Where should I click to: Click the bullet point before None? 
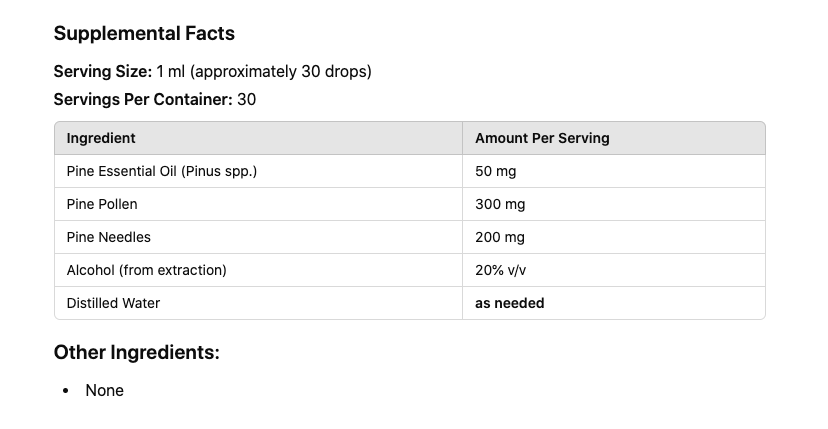65,390
